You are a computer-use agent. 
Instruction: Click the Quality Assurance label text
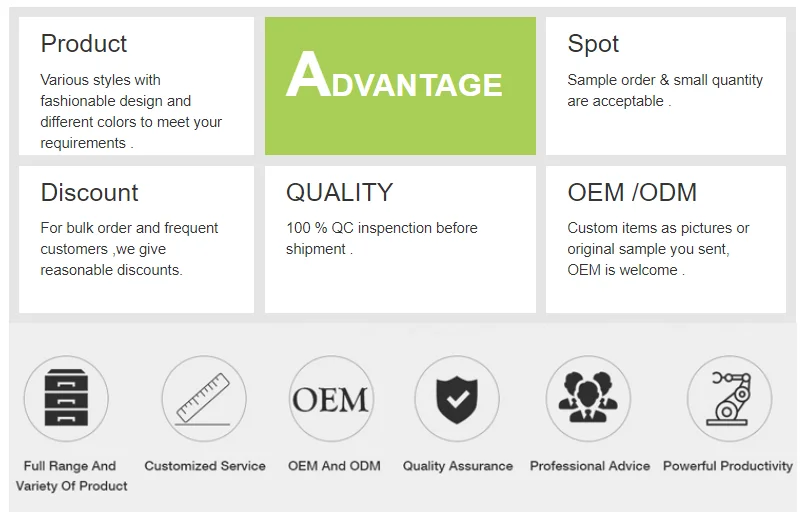[x=458, y=466]
